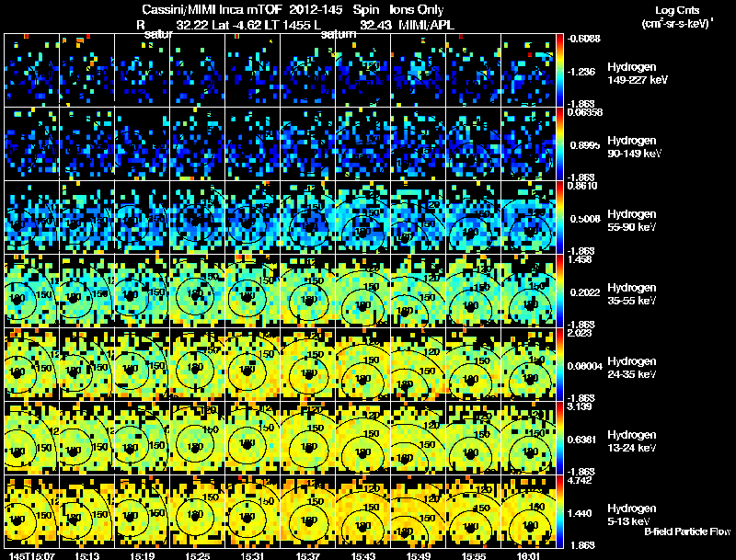Click the 145T15:07 time axis label
The height and width of the screenshot is (560, 736).
[32, 555]
